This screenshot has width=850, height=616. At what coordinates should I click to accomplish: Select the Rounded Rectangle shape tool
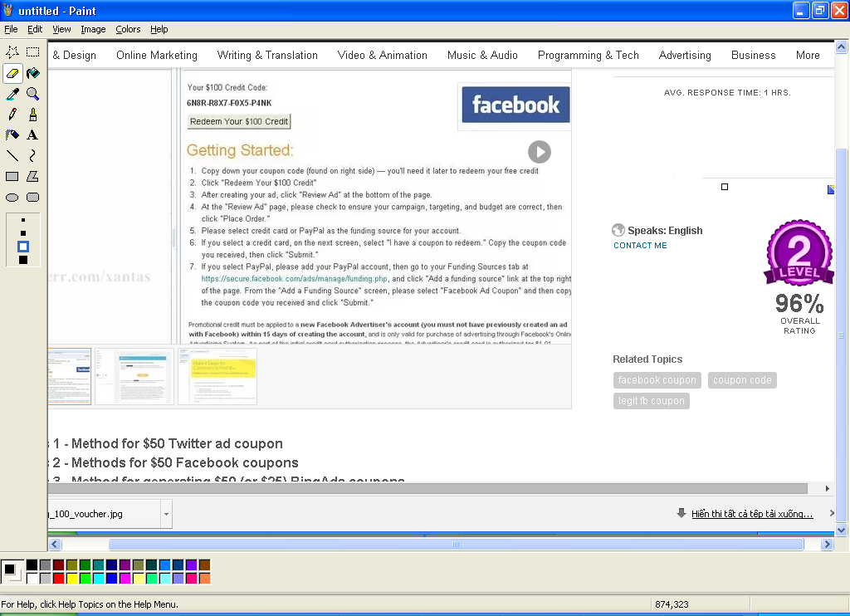pyautogui.click(x=32, y=198)
